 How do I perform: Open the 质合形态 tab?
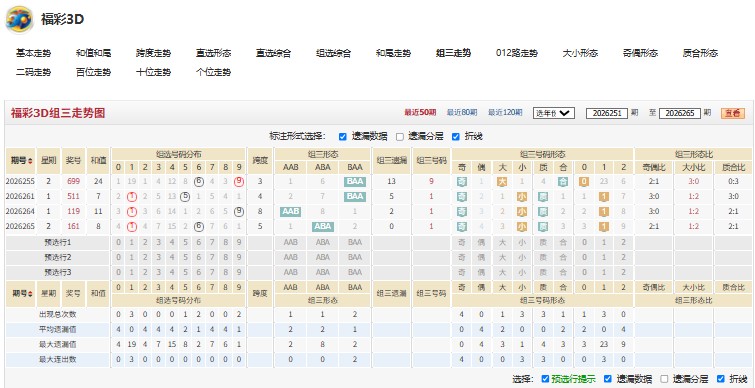coord(700,53)
